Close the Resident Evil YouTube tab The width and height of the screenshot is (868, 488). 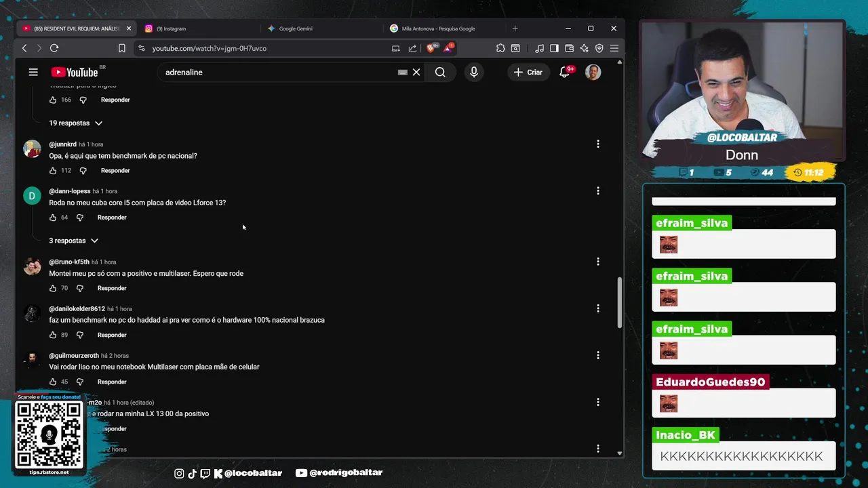(129, 28)
